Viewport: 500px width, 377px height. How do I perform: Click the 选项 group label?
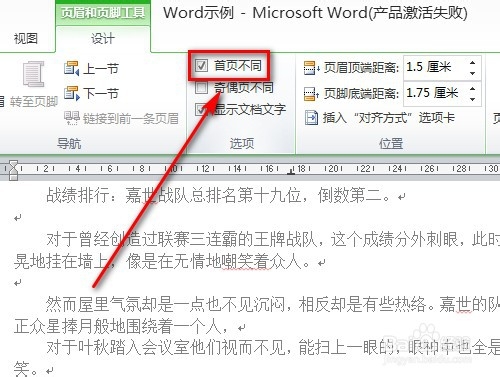click(242, 143)
